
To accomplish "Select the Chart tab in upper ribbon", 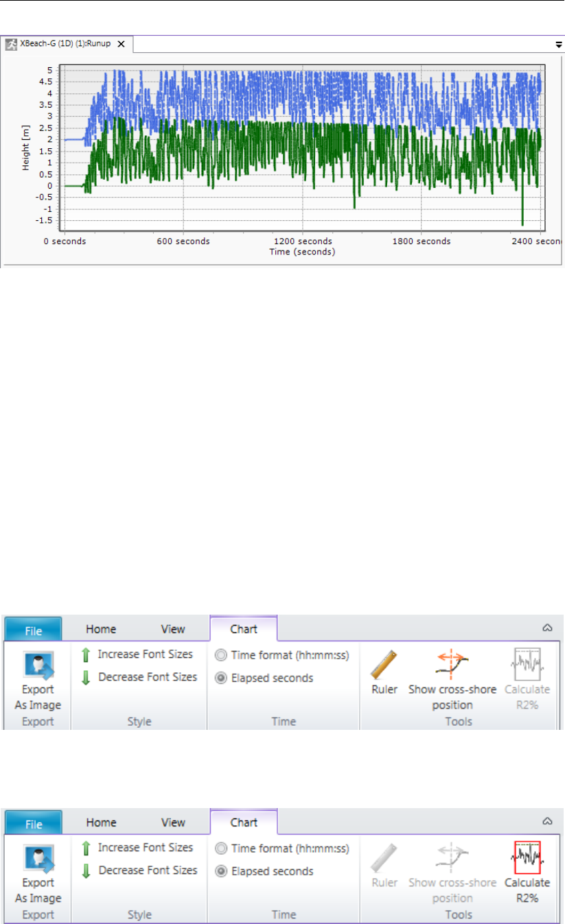I will 244,629.
